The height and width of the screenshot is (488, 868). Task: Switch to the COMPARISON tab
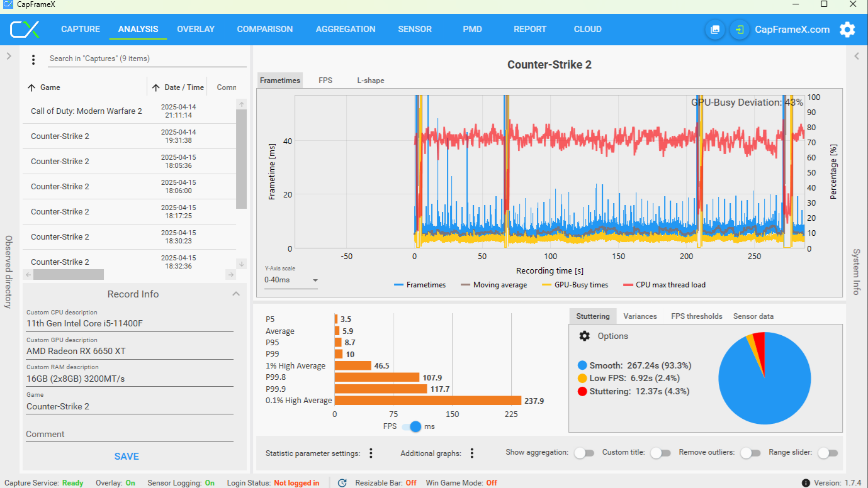point(265,29)
